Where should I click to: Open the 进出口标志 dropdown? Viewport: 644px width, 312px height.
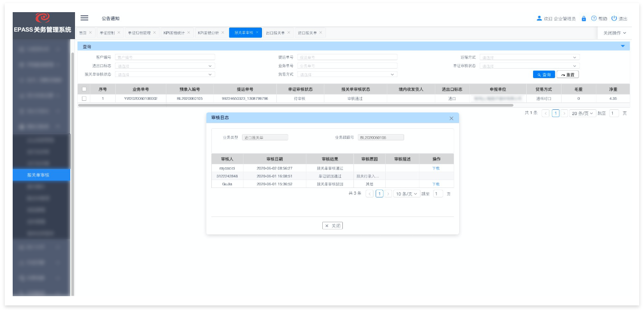click(165, 66)
